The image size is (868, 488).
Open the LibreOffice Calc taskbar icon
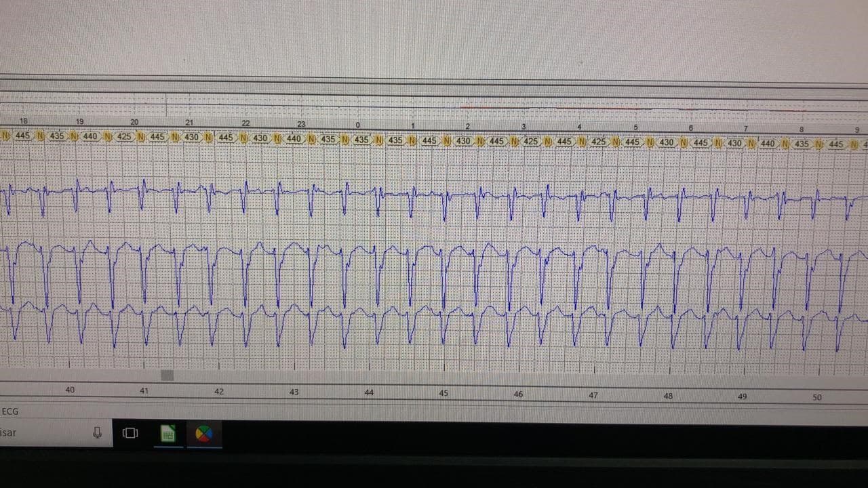point(168,432)
